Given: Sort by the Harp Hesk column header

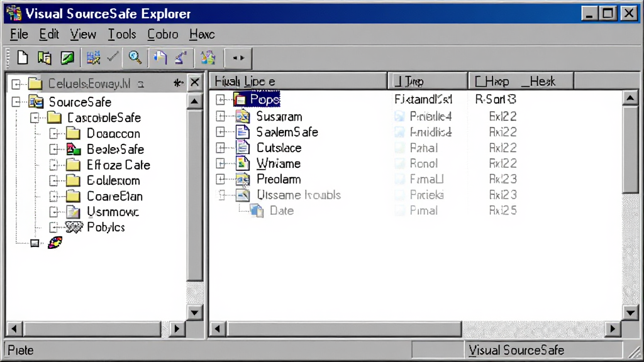Looking at the screenshot, I should [x=521, y=81].
